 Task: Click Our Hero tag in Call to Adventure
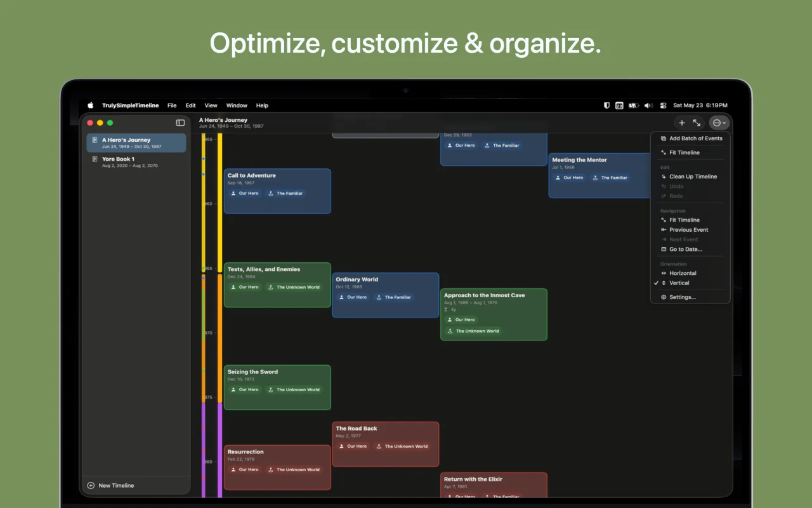click(x=244, y=193)
